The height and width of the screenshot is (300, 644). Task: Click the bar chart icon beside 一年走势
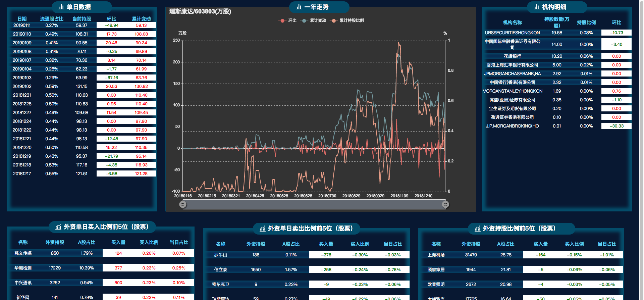(299, 7)
